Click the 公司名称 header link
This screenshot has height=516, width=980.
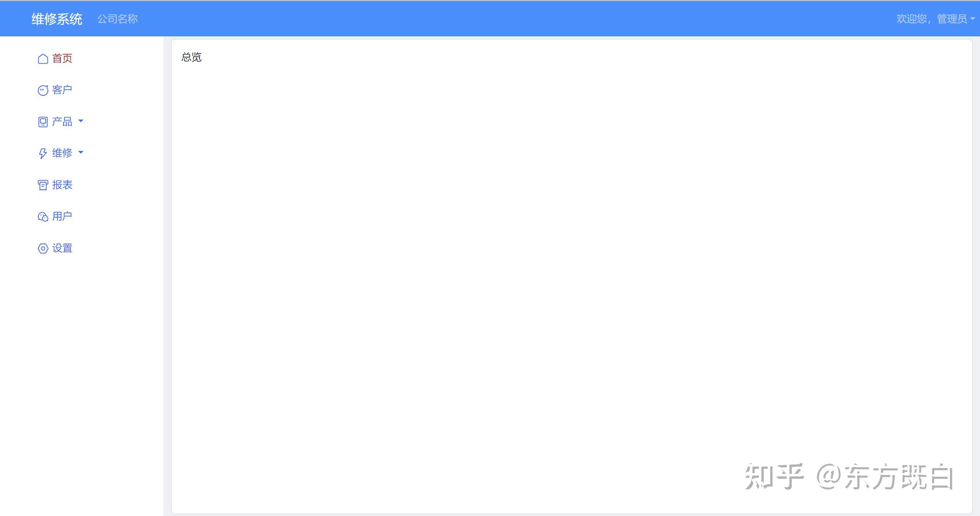pos(118,19)
